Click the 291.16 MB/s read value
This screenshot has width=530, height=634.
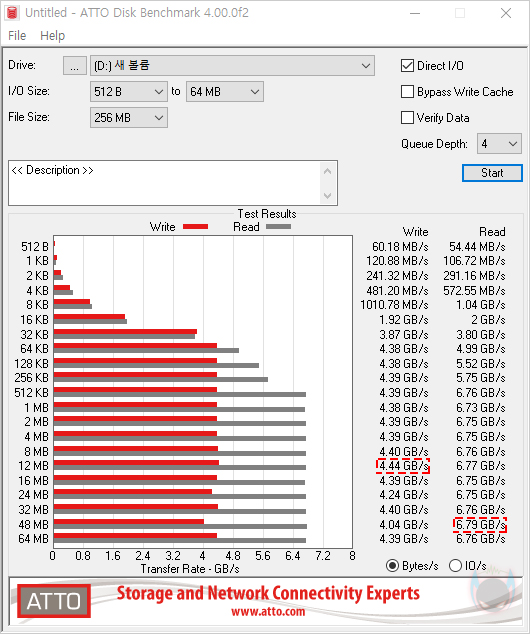[x=474, y=276]
